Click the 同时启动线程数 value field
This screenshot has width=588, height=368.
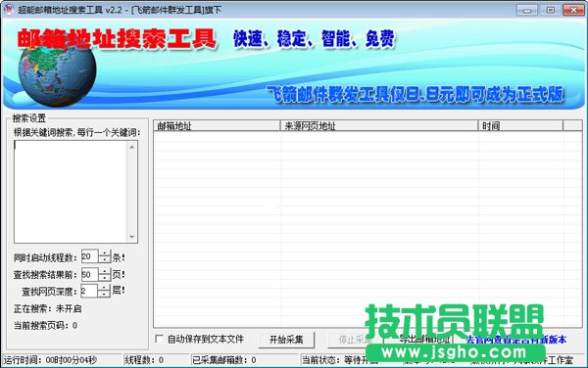click(x=89, y=256)
